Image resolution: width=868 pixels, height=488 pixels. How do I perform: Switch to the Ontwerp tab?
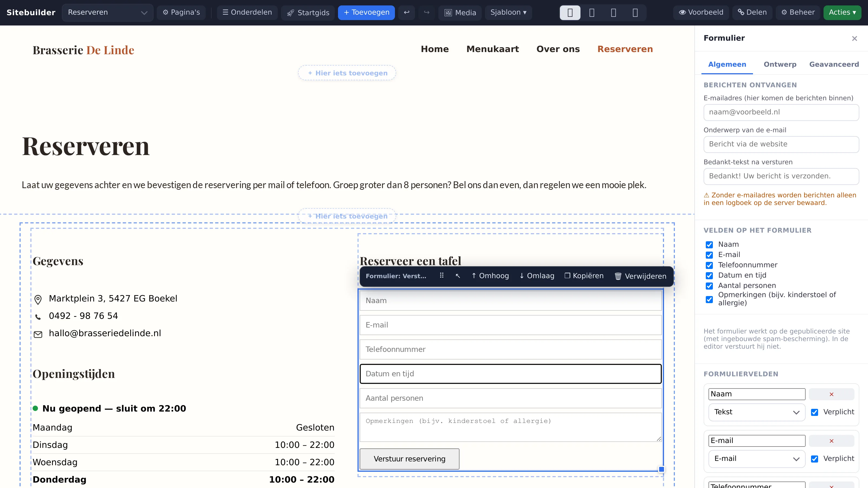point(780,64)
